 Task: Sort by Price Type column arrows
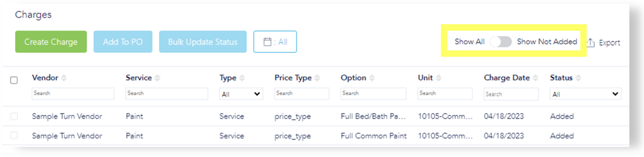[x=317, y=78]
